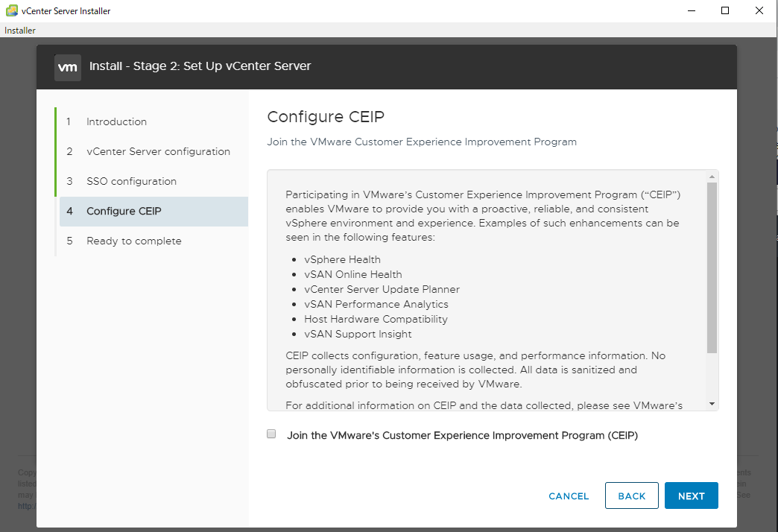
Task: Minimize the installer window
Action: 691,10
